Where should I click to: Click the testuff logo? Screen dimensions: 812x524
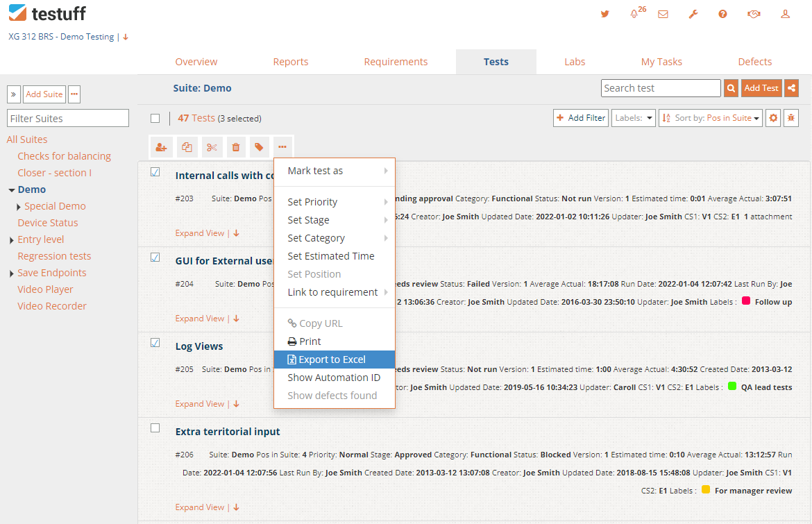point(47,13)
